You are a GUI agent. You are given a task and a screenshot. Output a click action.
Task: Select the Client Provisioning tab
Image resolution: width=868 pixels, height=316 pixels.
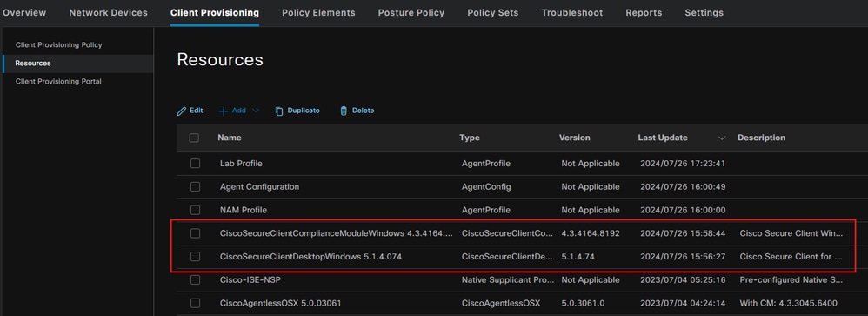click(215, 12)
